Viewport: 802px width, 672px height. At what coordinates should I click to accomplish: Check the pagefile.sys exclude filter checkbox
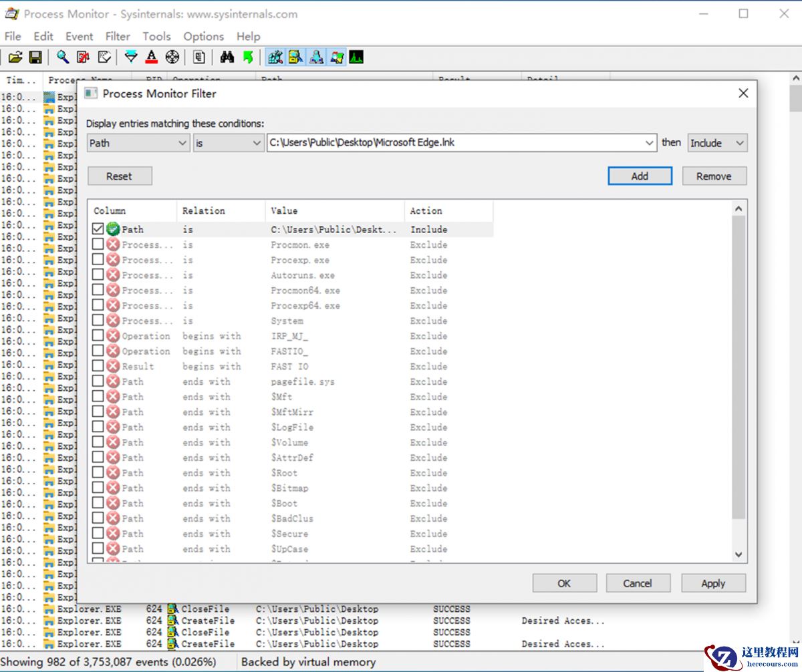click(x=98, y=381)
